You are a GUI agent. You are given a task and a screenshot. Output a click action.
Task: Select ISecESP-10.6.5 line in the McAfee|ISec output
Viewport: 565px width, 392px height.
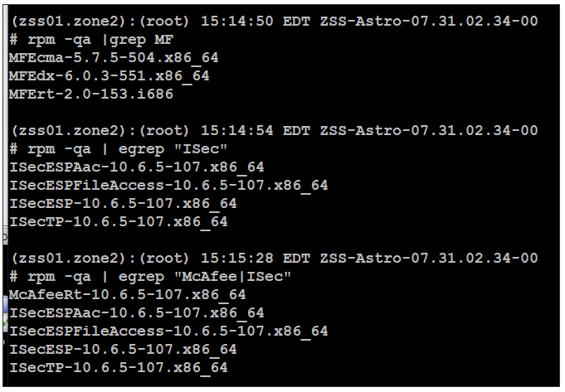pyautogui.click(x=123, y=350)
